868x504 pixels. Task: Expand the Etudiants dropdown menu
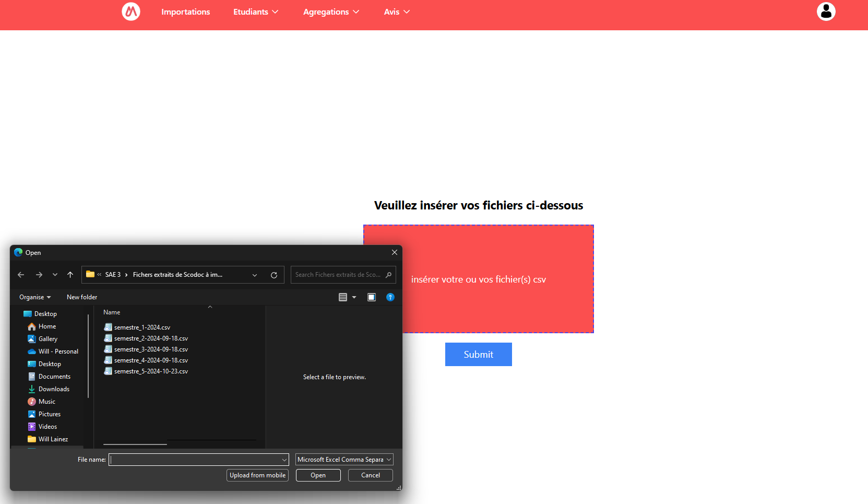coord(256,11)
